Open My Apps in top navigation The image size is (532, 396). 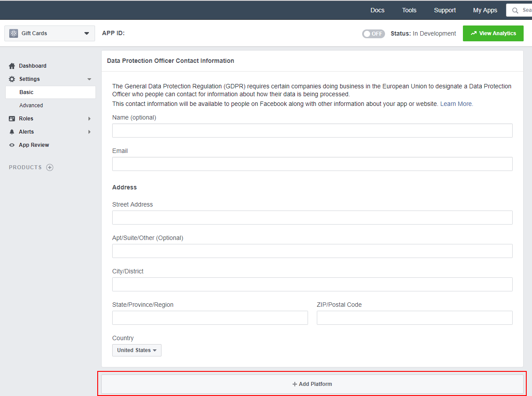(485, 10)
